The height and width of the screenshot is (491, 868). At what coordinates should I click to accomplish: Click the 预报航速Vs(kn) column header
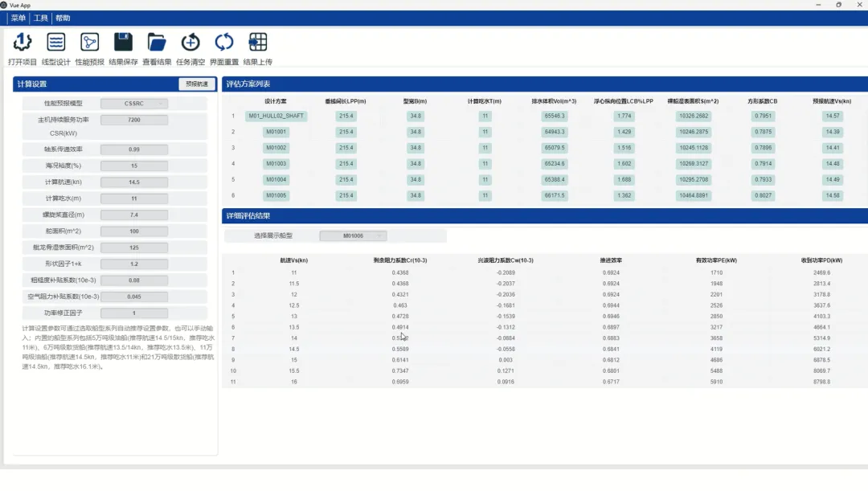832,101
